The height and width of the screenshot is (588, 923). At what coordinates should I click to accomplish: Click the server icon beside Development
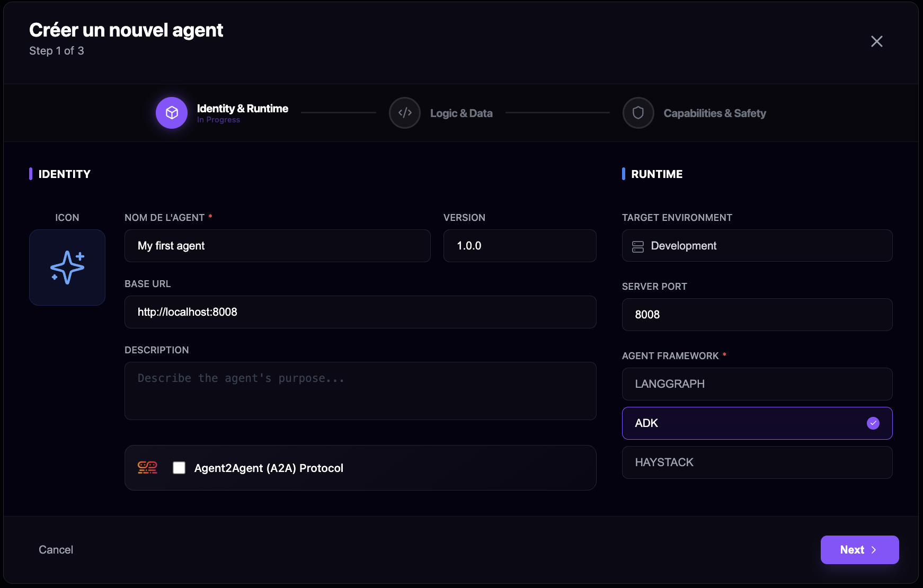(x=638, y=246)
